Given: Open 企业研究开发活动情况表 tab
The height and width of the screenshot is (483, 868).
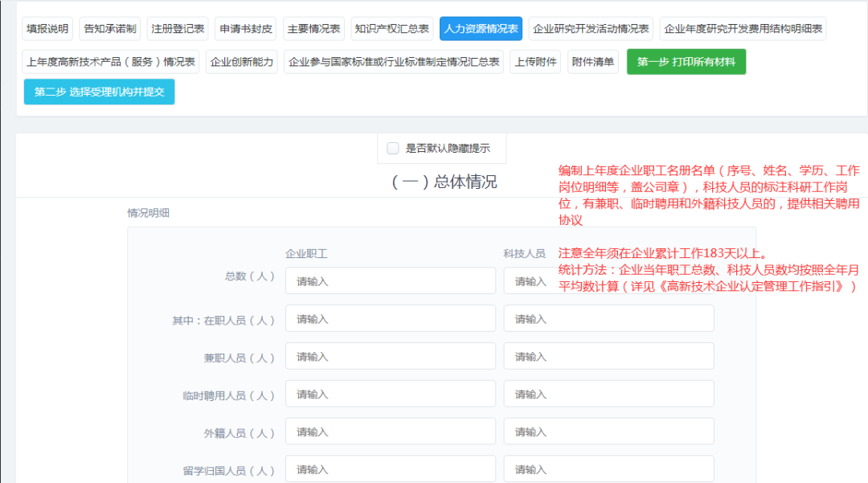Looking at the screenshot, I should pyautogui.click(x=591, y=29).
